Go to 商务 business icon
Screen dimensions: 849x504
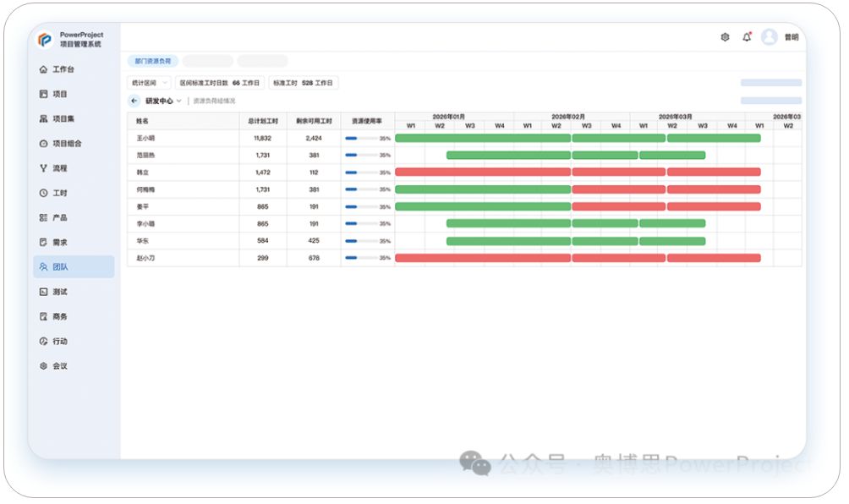43,316
